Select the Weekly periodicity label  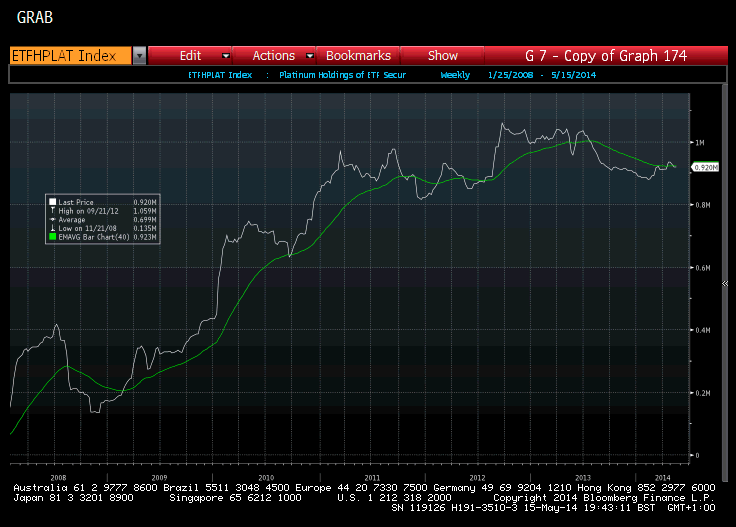[455, 75]
